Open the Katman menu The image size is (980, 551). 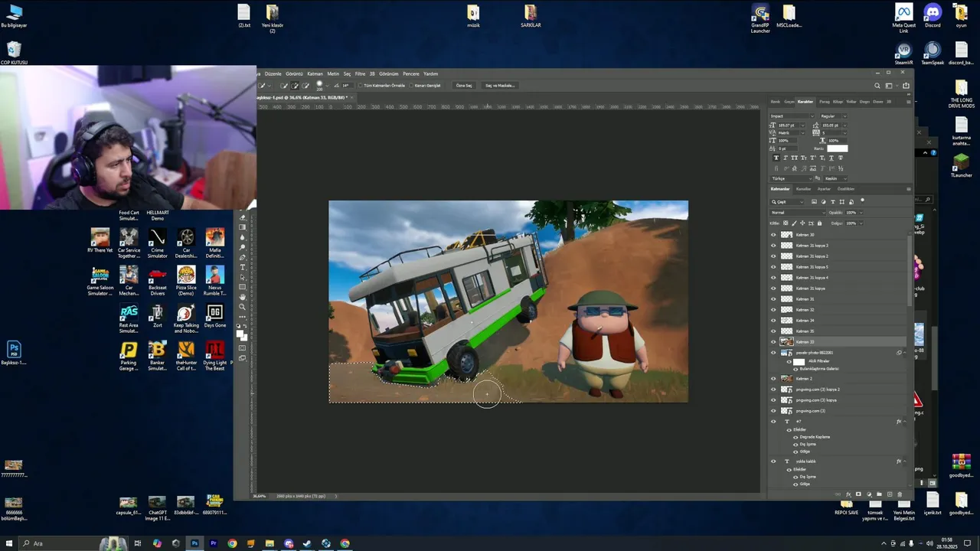[x=315, y=73]
